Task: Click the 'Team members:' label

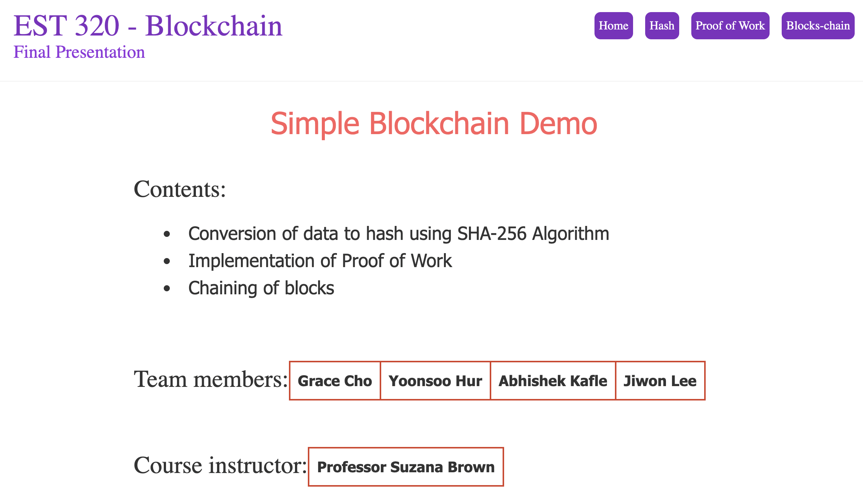Action: pos(211,379)
